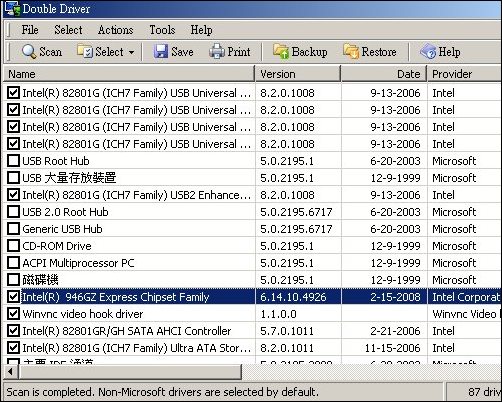The width and height of the screenshot is (502, 402).
Task: Select the Intel 82801GR/GH SATA AHCI Controller name
Action: point(127,331)
